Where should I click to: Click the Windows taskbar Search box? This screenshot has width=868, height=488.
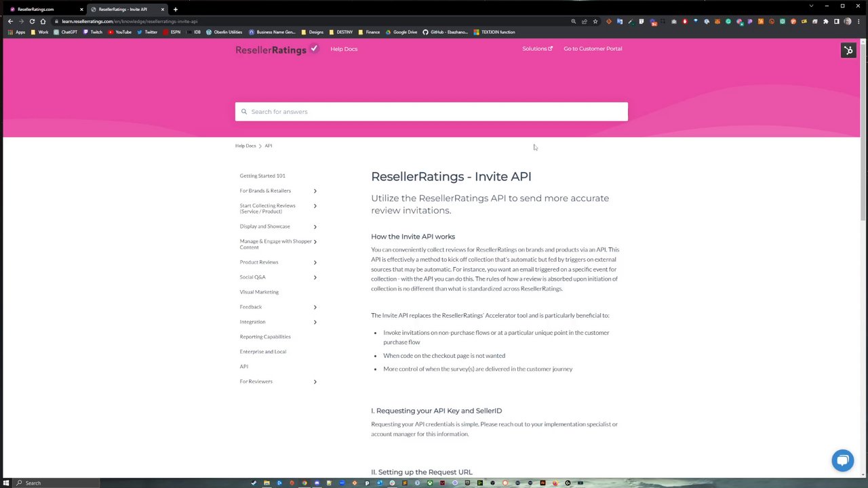coord(57,483)
